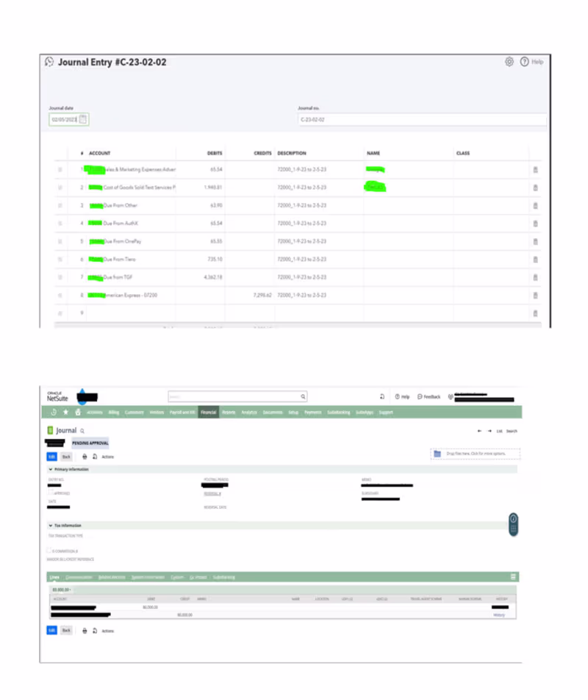The height and width of the screenshot is (700, 588).
Task: Click the print icon in the Journal toolbar
Action: 85,457
